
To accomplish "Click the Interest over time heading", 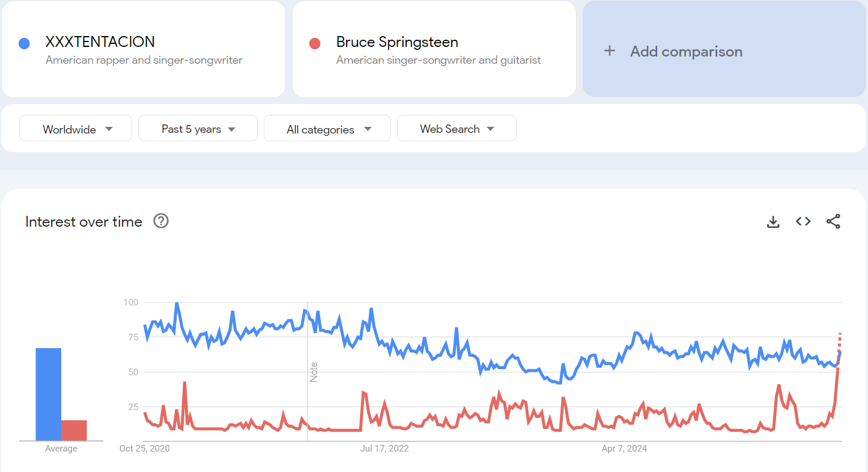I will click(x=83, y=222).
